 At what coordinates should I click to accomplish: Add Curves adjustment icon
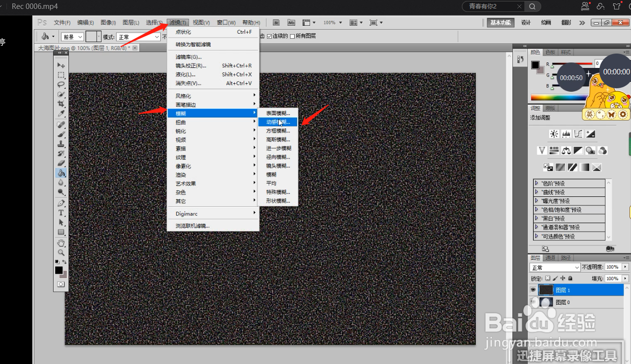(578, 134)
